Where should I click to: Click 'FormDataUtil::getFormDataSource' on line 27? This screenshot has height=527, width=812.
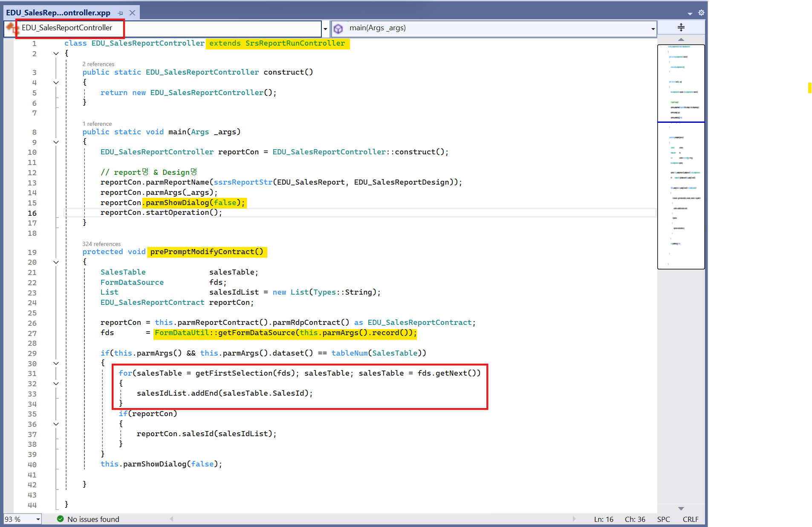(x=225, y=333)
